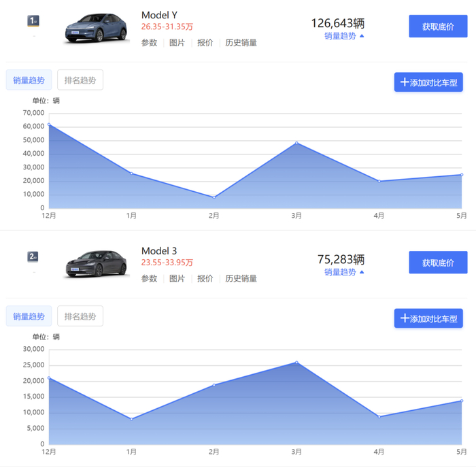Open 图片 link for Model Y

click(177, 43)
